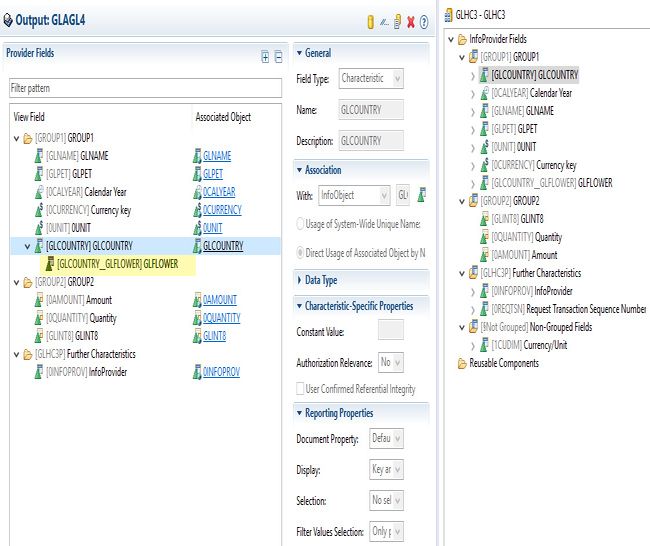
Task: Collapse the Reporting Properties section
Action: [299, 413]
